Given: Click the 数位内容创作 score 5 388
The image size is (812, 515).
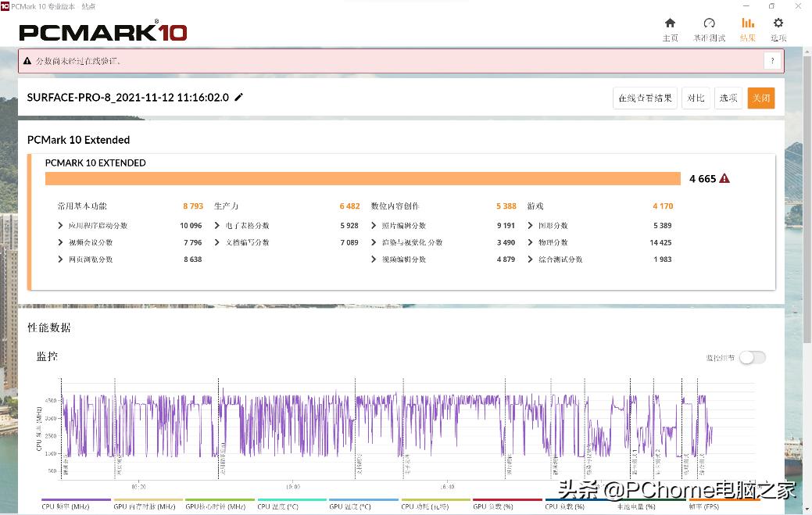Looking at the screenshot, I should pos(506,206).
